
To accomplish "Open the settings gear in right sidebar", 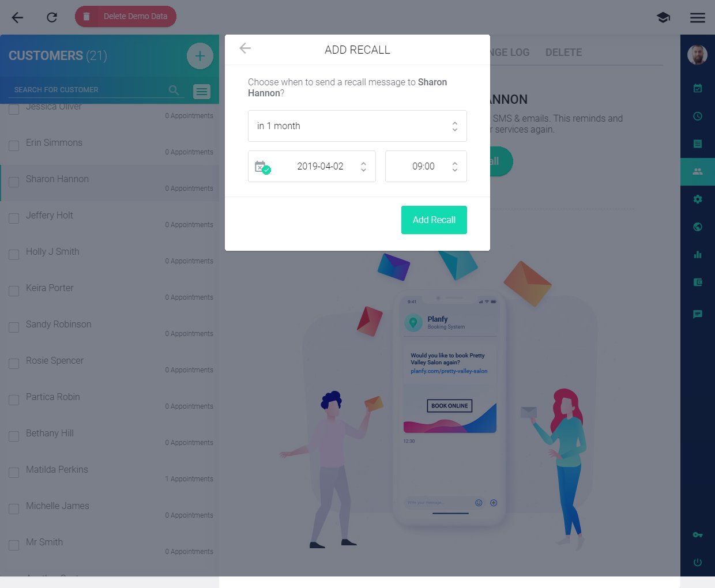I will [x=698, y=199].
